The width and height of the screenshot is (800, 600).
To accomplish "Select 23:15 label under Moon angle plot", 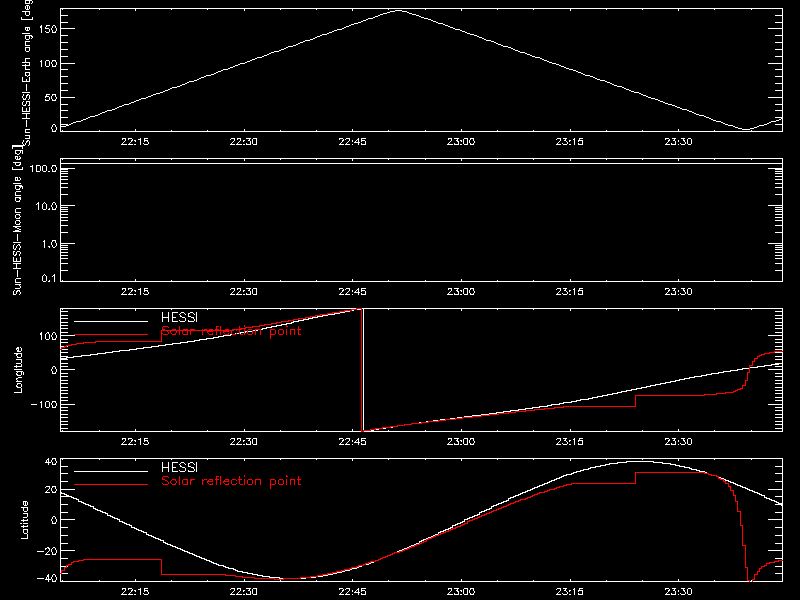I will [569, 292].
